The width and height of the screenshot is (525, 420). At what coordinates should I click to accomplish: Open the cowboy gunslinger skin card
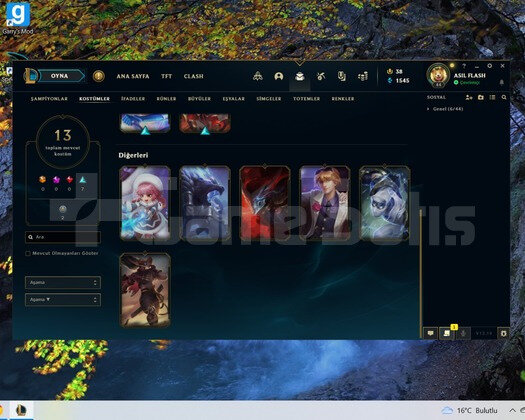click(x=145, y=290)
